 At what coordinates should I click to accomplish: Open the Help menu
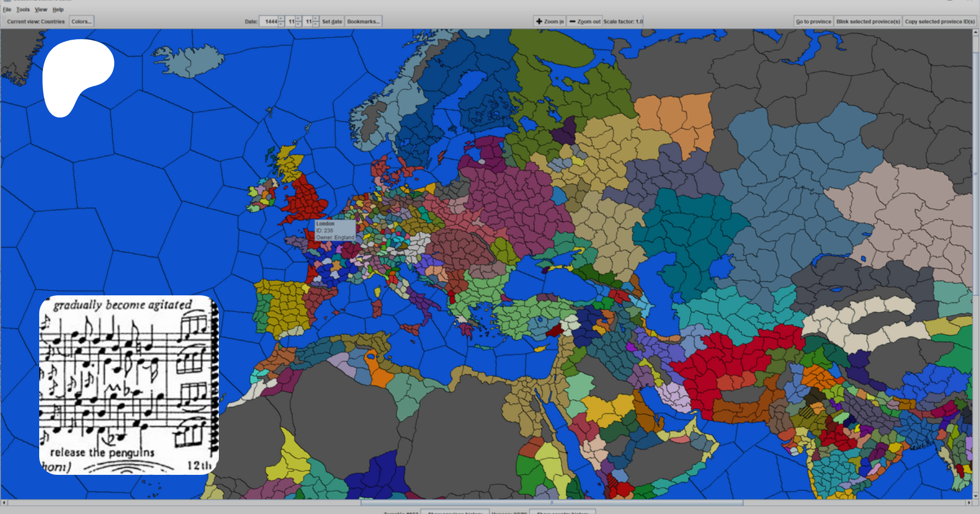[x=58, y=9]
